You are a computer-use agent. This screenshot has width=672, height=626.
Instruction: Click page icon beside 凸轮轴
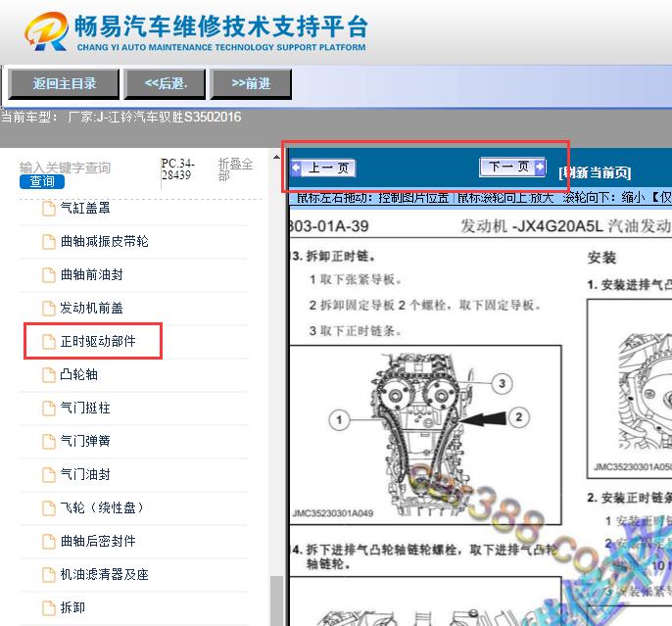pyautogui.click(x=49, y=374)
